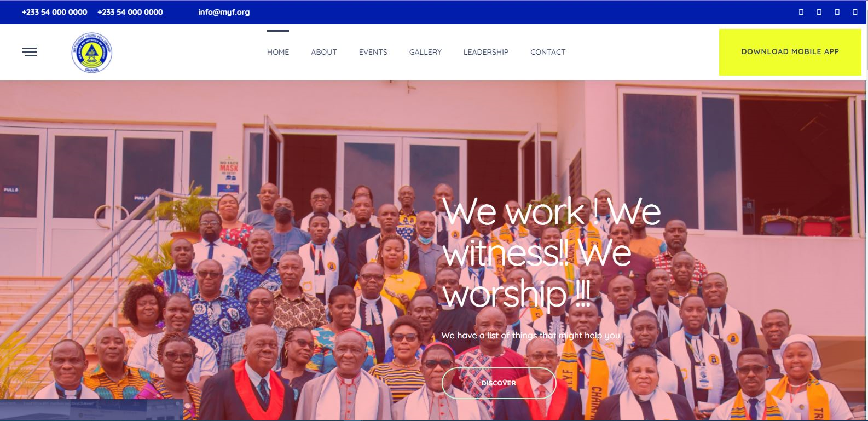Click the Download Mobile App button
Image resolution: width=868 pixels, height=421 pixels.
coord(790,52)
